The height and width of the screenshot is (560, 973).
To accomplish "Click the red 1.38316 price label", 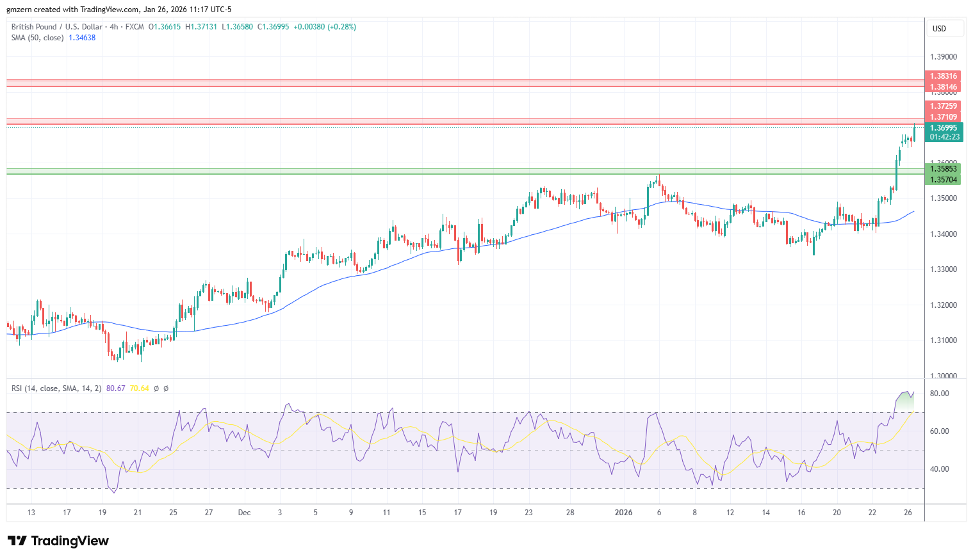I will tap(944, 76).
